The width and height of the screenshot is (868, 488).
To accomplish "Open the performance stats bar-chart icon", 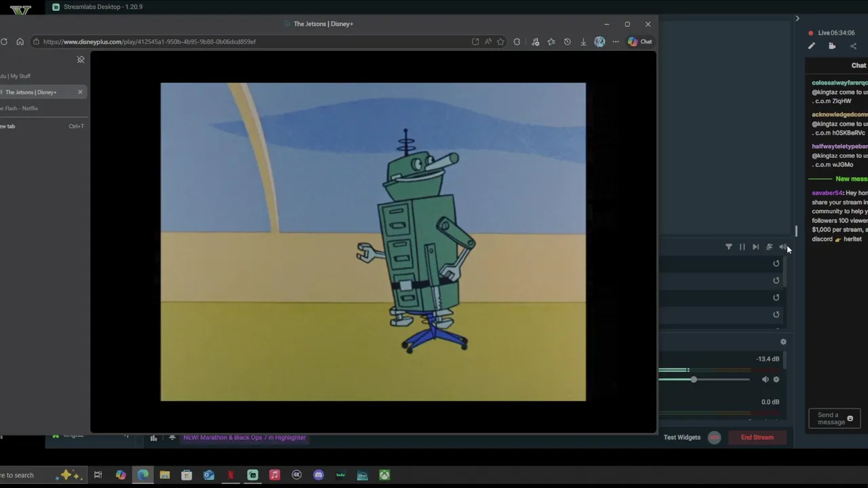I will [153, 438].
